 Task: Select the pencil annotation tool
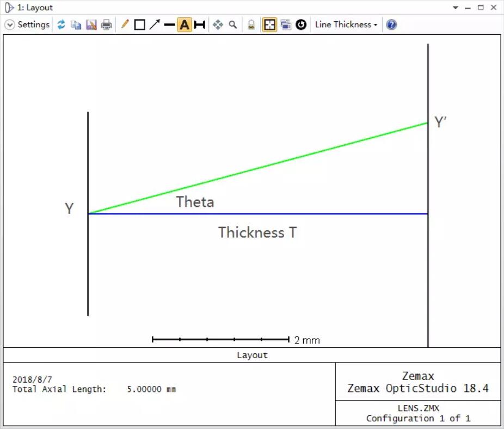(x=125, y=24)
